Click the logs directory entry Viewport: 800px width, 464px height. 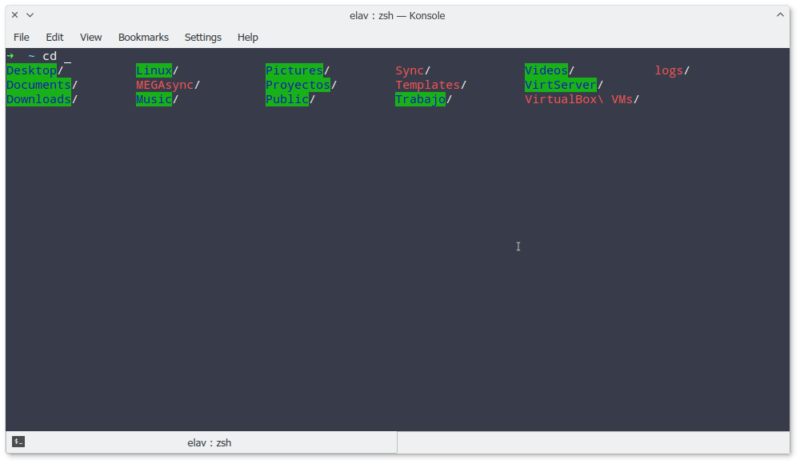pos(672,70)
